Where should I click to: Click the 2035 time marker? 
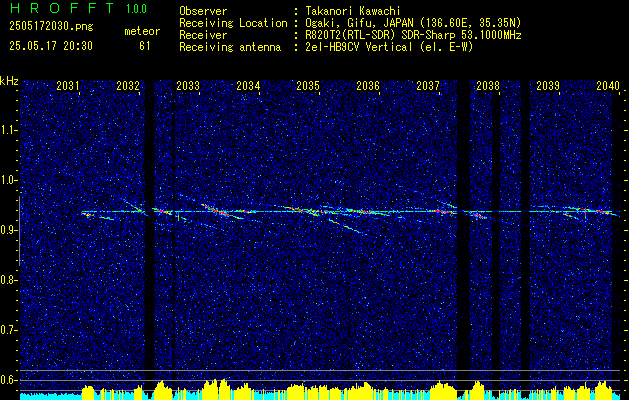[x=308, y=86]
